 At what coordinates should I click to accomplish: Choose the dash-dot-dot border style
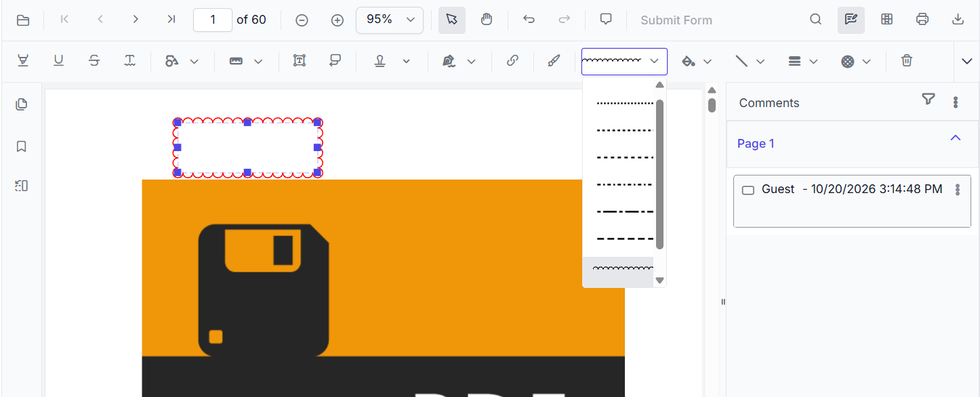click(x=618, y=184)
